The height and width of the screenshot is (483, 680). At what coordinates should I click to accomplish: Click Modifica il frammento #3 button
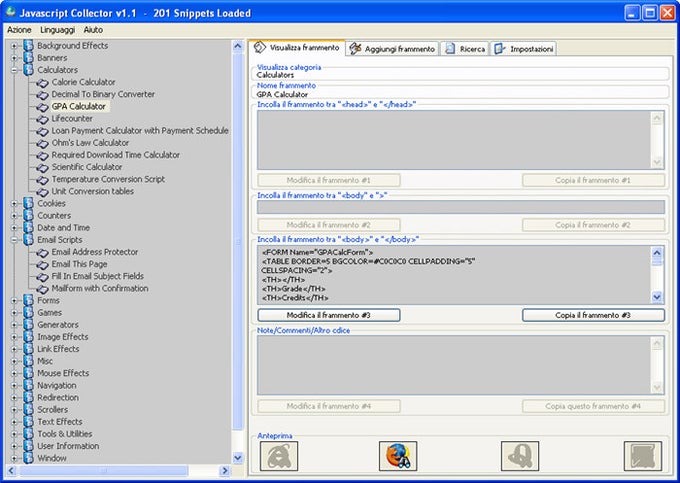tap(329, 315)
